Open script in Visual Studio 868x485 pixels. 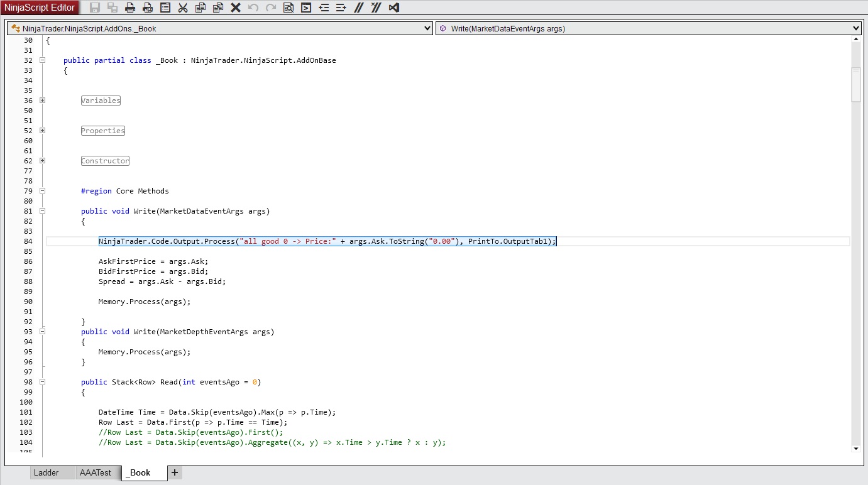pyautogui.click(x=394, y=8)
